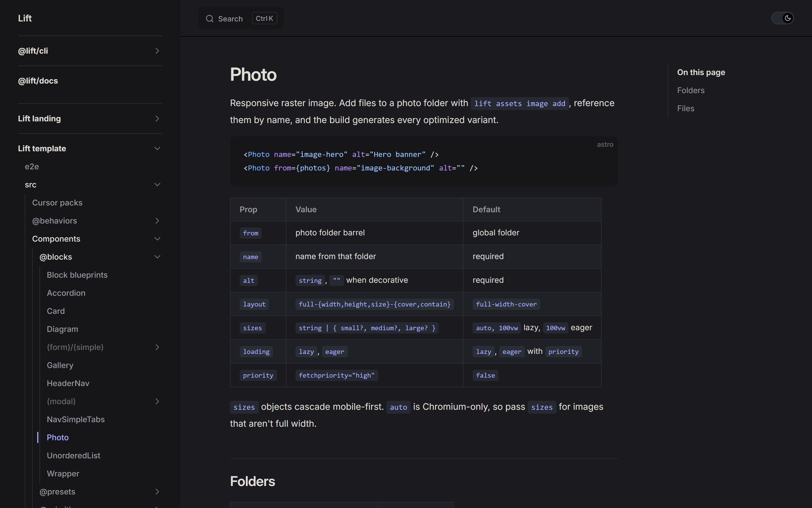Image resolution: width=812 pixels, height=508 pixels.
Task: Jump to Files in On this page
Action: coord(685,109)
